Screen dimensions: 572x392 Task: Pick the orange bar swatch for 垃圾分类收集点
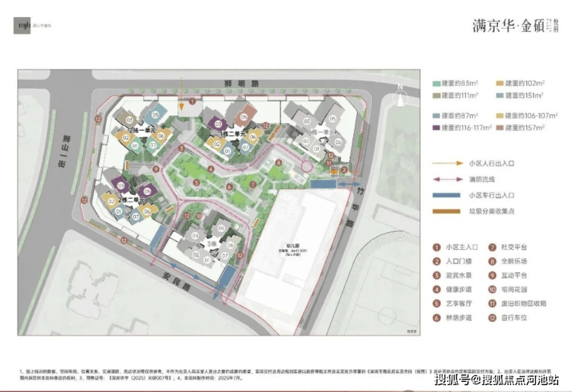(x=446, y=211)
